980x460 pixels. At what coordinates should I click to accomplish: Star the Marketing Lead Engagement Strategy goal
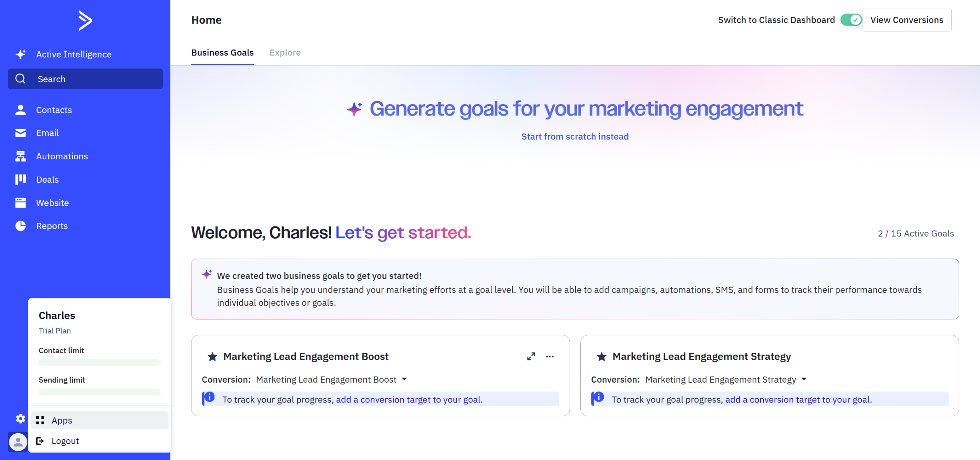point(601,357)
